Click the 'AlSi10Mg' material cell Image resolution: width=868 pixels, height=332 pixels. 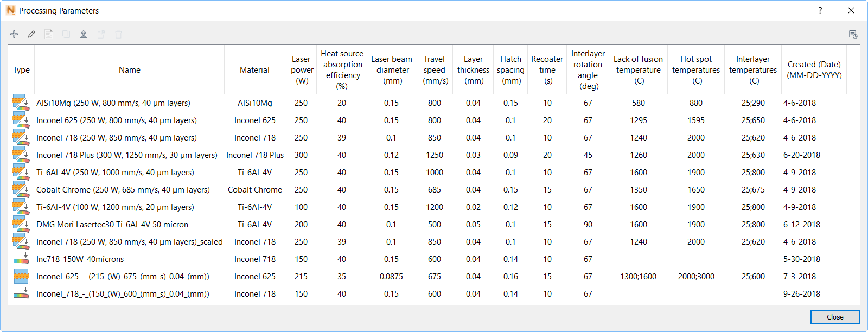[255, 103]
